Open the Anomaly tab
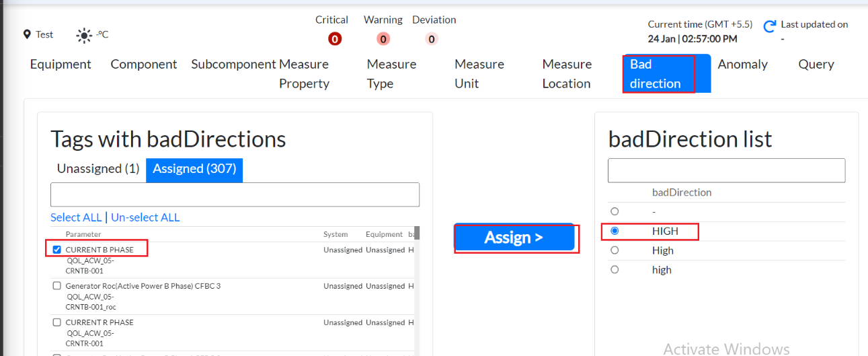Viewport: 868px width, 356px height. [x=742, y=65]
